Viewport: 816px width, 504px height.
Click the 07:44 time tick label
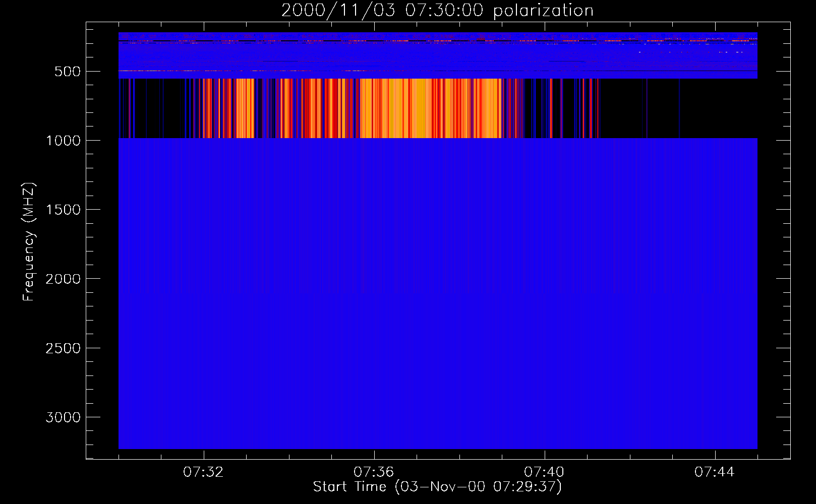tap(715, 472)
